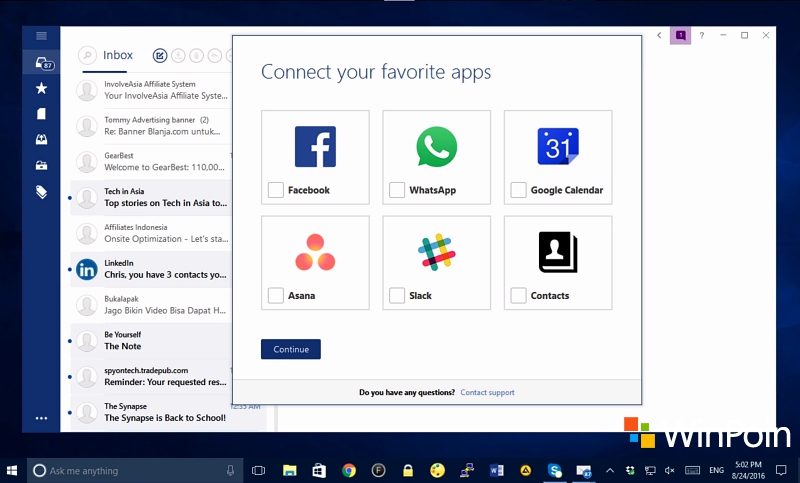The height and width of the screenshot is (483, 800).
Task: Tick the Facebook checkbox
Action: [276, 190]
